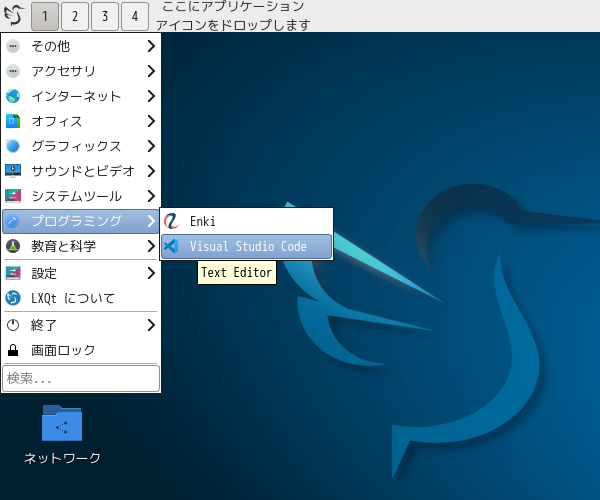Click the 設定 preferences icon

pos(13,273)
